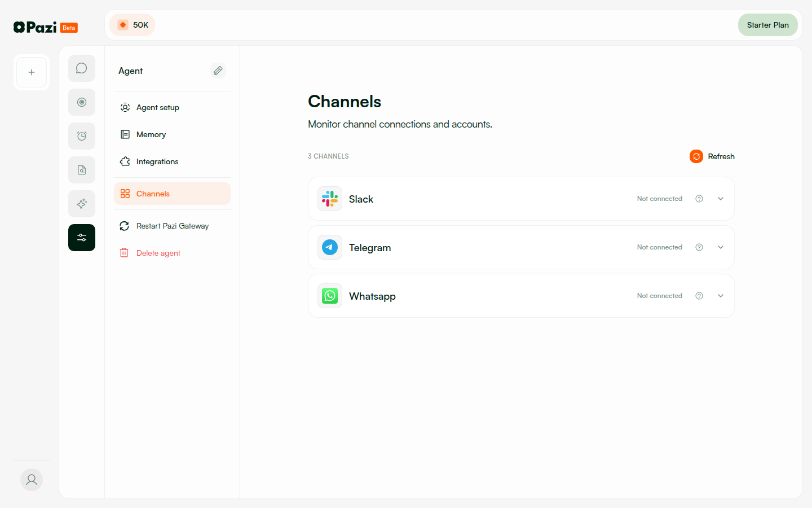Select the sparkles AI features icon
This screenshot has width=812, height=508.
pos(82,203)
